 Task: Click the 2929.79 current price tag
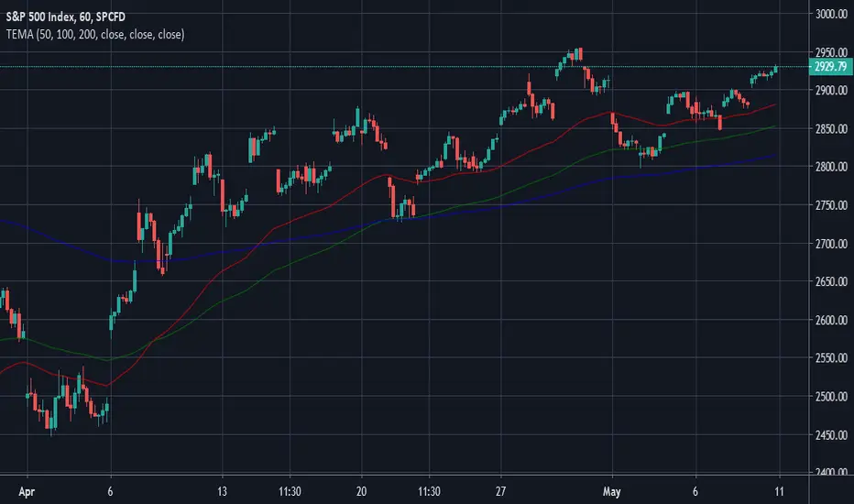(x=830, y=67)
